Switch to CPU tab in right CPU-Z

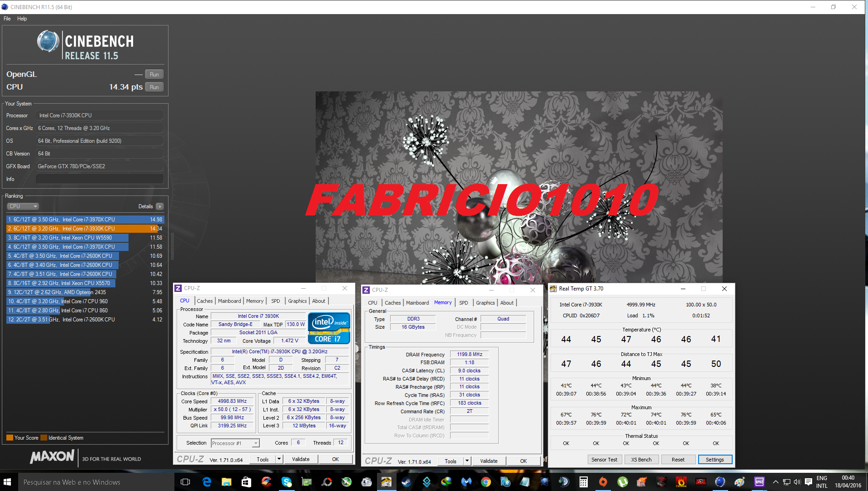click(x=372, y=303)
